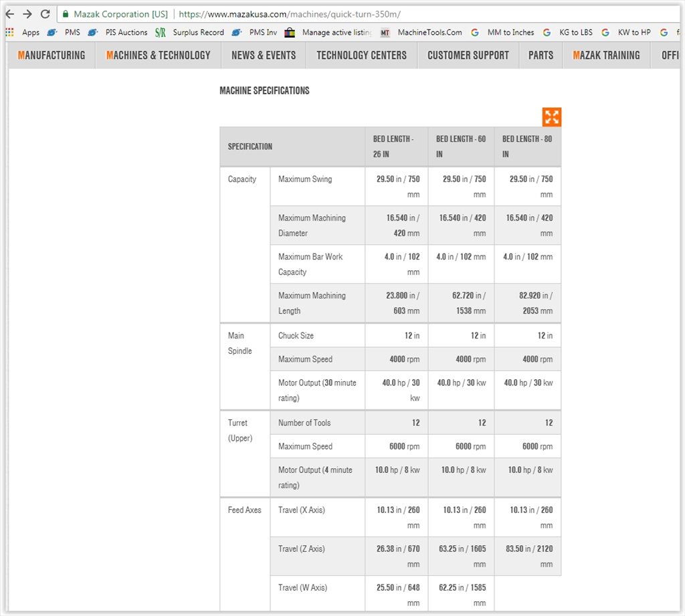Select the Maximum Bar Work Capacity label
This screenshot has height=616, width=685.
click(x=310, y=264)
